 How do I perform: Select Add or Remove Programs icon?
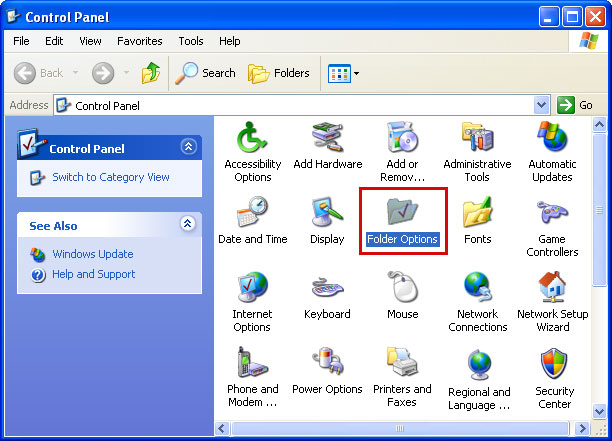pyautogui.click(x=402, y=152)
